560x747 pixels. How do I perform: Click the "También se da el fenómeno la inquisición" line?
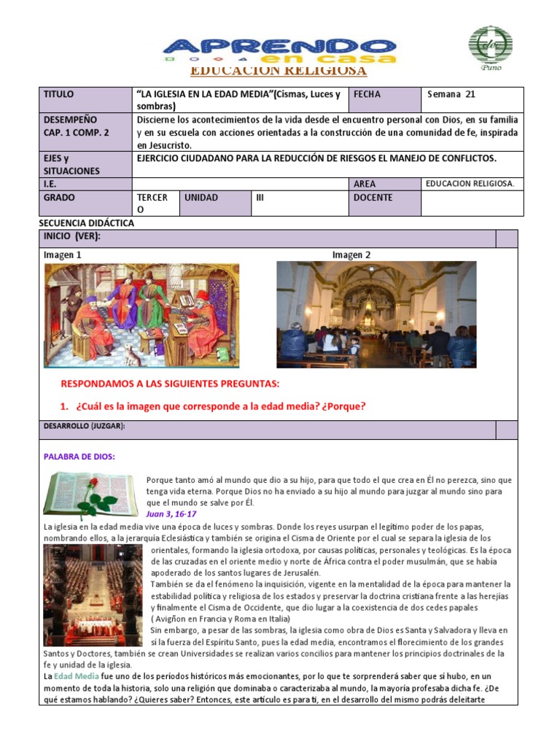330,584
